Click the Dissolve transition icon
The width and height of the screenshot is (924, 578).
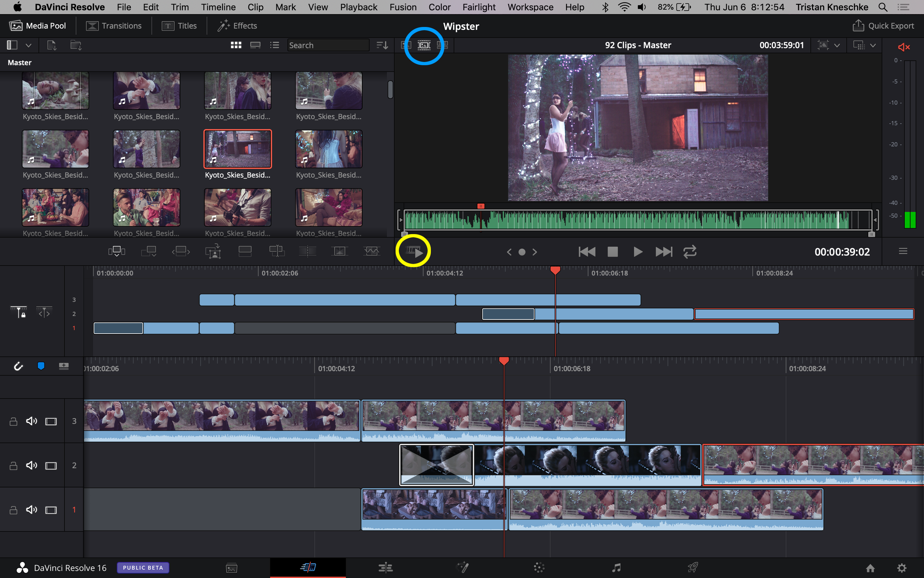(x=340, y=251)
